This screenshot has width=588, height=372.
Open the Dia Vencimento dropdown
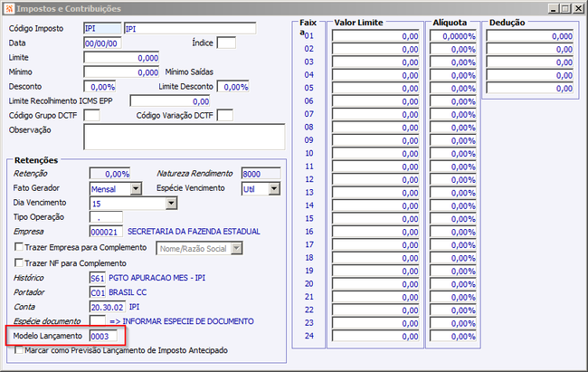(171, 203)
